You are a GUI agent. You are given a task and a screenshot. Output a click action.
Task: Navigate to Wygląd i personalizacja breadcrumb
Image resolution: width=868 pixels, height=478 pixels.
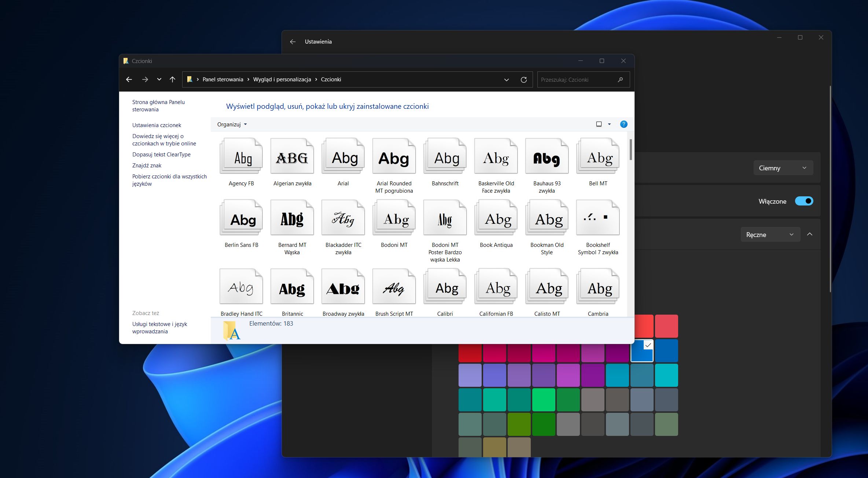tap(282, 79)
